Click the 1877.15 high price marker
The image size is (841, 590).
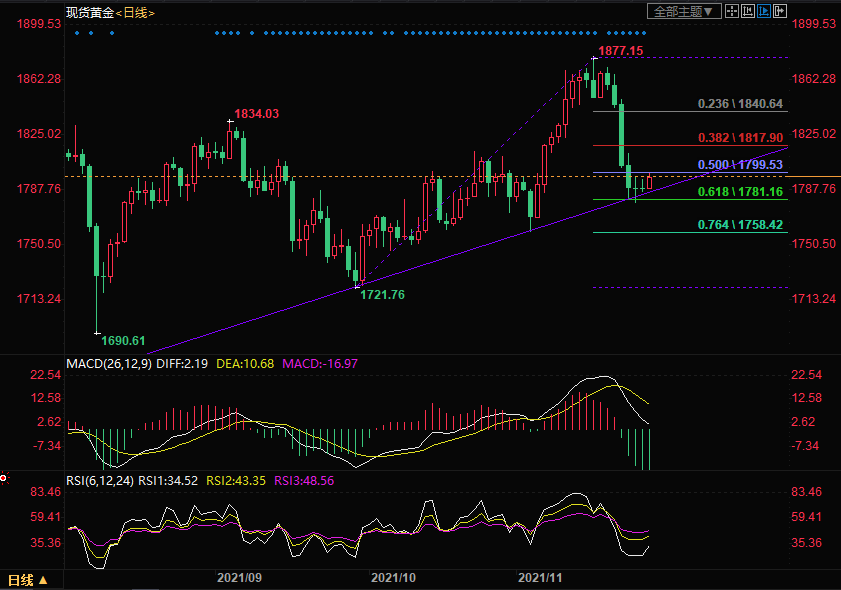tap(620, 50)
